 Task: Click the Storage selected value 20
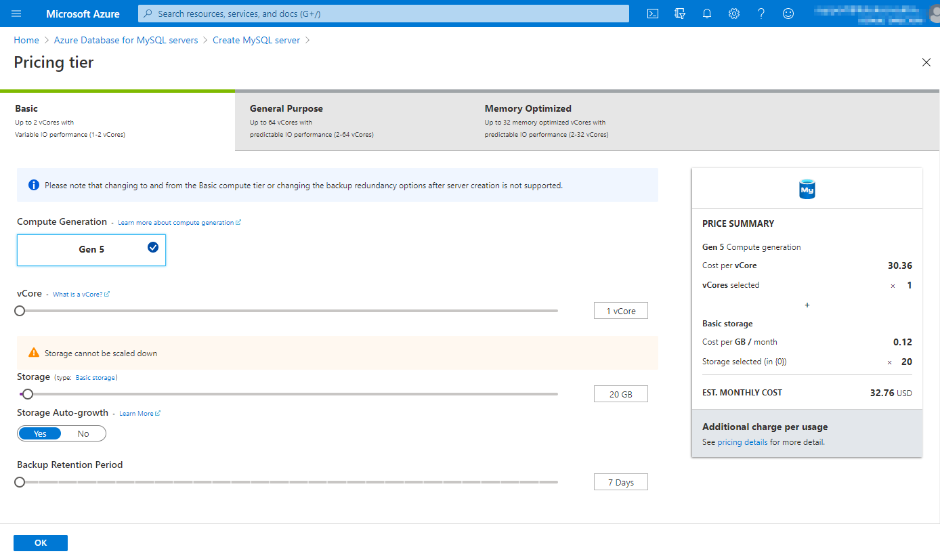coord(907,362)
